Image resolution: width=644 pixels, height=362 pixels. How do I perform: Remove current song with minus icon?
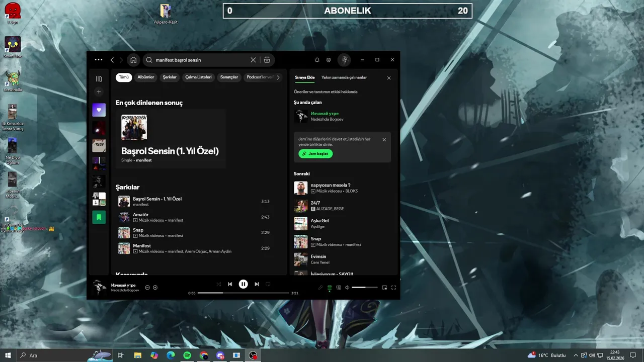click(x=147, y=288)
